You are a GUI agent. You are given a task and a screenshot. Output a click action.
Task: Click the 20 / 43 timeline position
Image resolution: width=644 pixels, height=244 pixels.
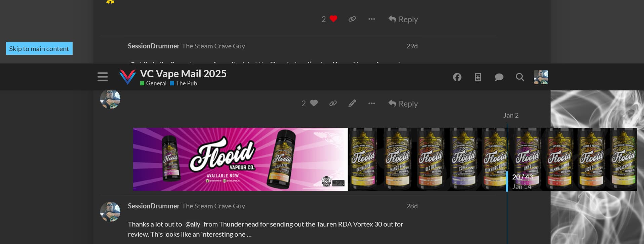click(x=522, y=177)
